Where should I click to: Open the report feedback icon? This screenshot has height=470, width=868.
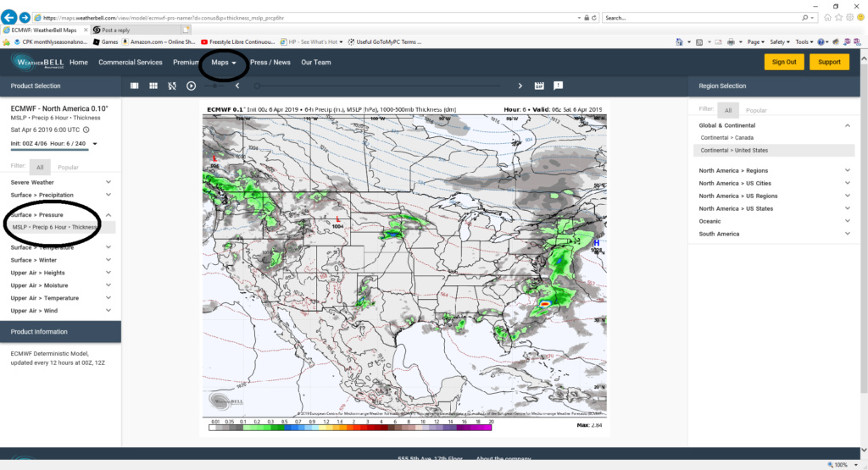[558, 86]
